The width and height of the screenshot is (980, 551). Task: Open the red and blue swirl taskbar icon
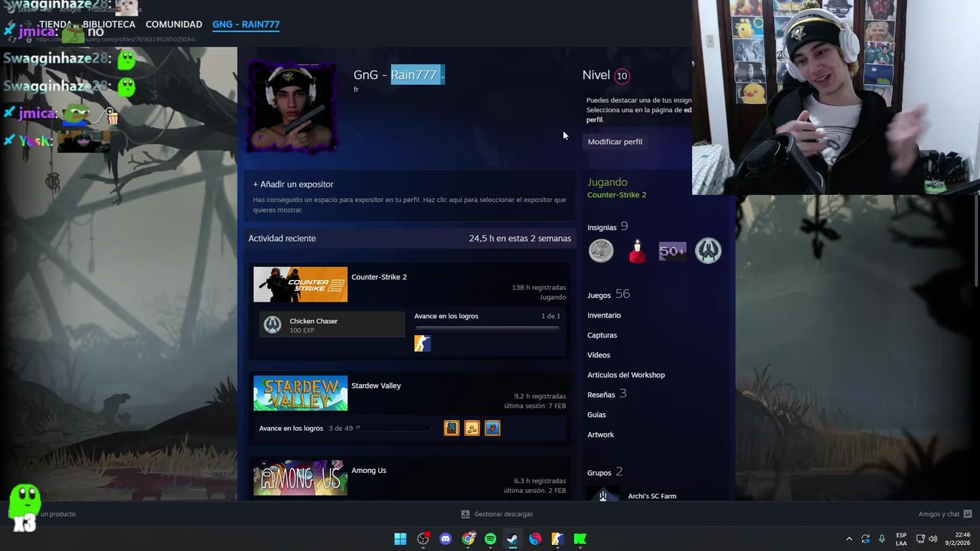(x=535, y=539)
